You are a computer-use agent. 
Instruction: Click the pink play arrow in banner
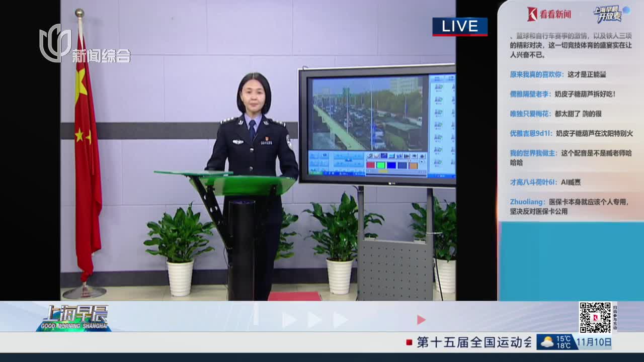[421, 320]
